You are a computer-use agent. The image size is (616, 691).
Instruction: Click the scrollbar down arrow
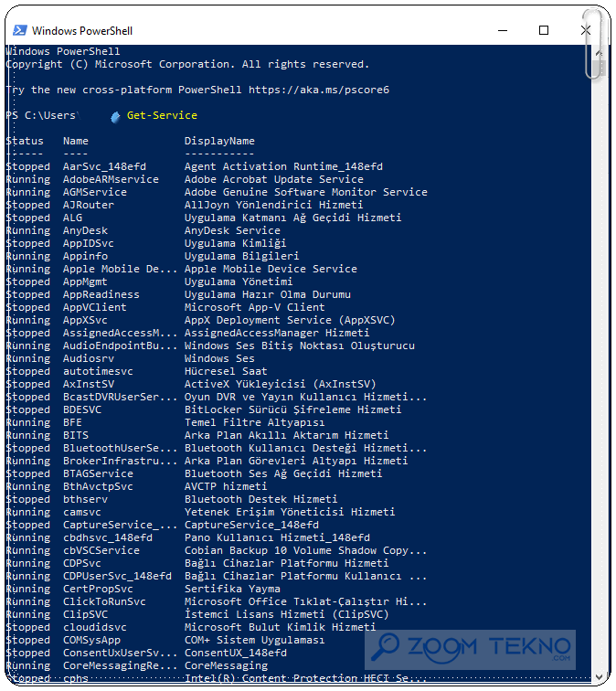tap(599, 677)
